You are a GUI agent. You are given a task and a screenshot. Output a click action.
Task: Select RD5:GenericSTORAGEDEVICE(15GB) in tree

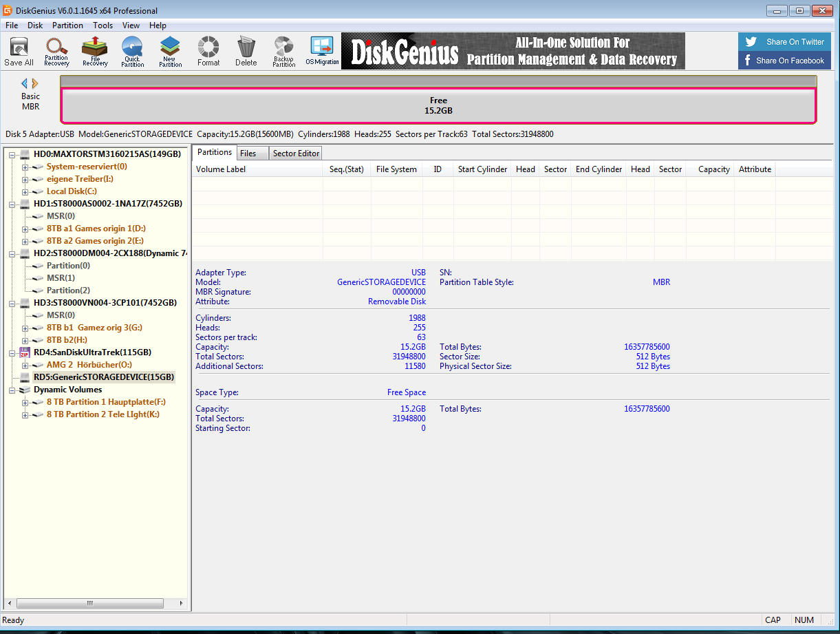(104, 377)
